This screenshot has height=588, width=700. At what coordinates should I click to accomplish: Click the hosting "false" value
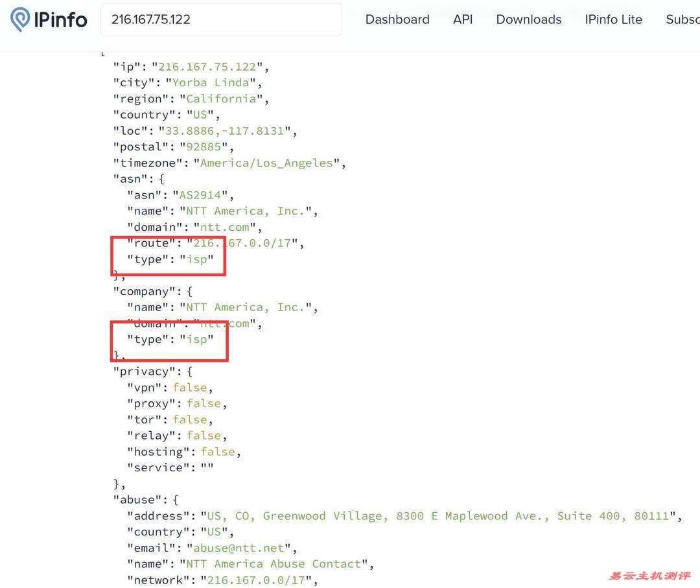(217, 452)
